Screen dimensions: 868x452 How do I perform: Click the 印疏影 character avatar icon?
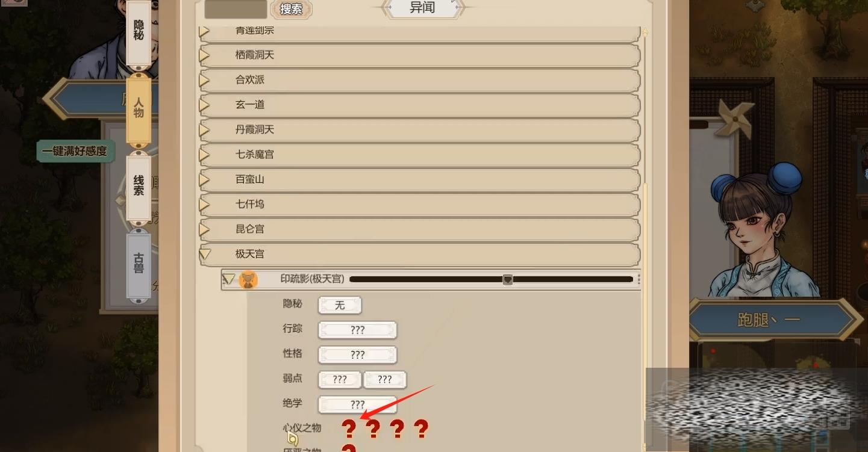[x=248, y=280]
